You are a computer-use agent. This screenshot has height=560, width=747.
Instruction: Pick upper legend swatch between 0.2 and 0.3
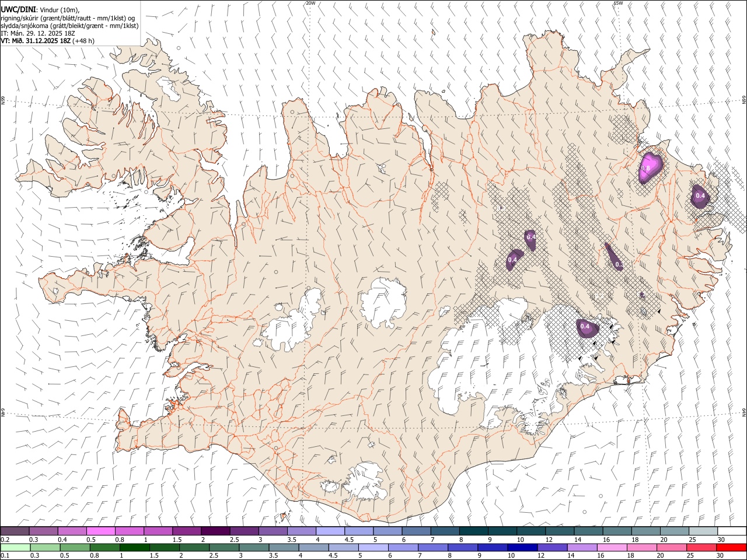[x=15, y=531]
